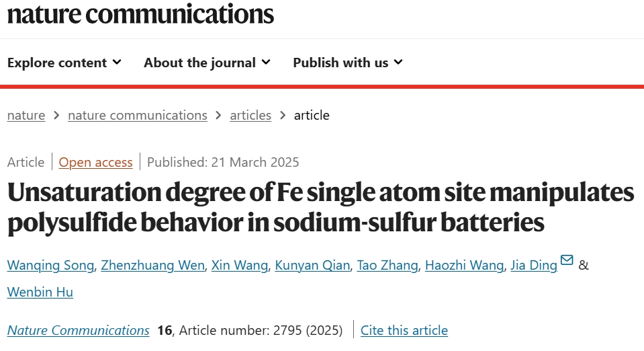644x351 pixels.
Task: Navigate to articles breadcrumb
Action: [x=250, y=116]
